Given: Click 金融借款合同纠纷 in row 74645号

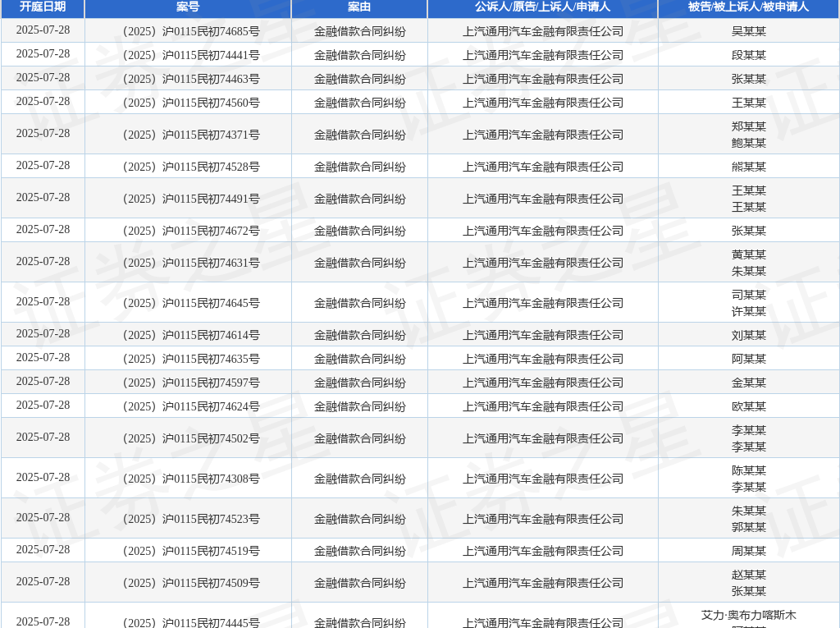Looking at the screenshot, I should (x=359, y=304).
